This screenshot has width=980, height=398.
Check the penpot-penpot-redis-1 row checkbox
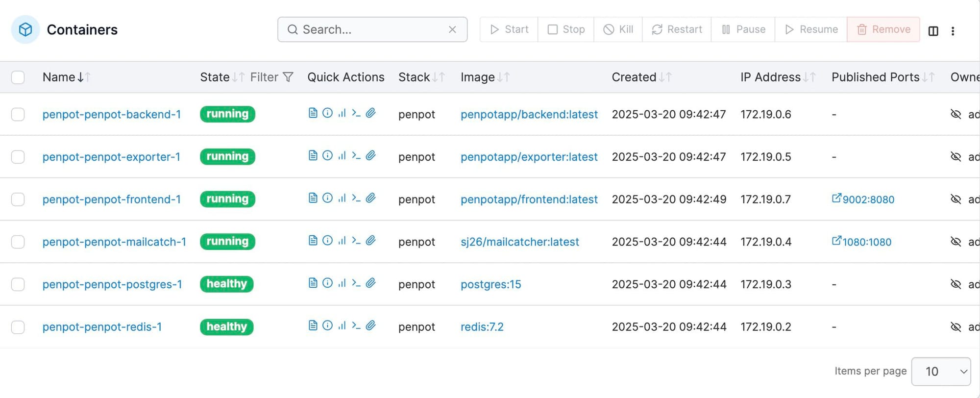(x=18, y=327)
